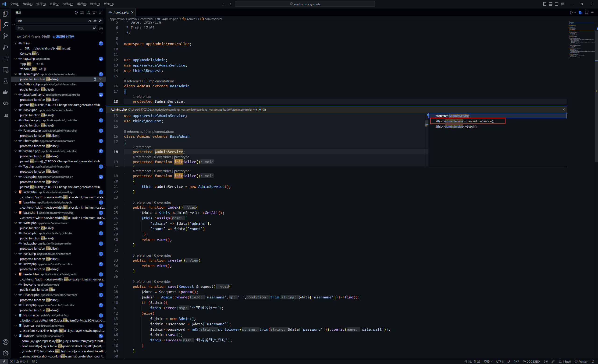Image resolution: width=598 pixels, height=364 pixels.
Task: Clear the search results
Action: pyautogui.click(x=82, y=12)
